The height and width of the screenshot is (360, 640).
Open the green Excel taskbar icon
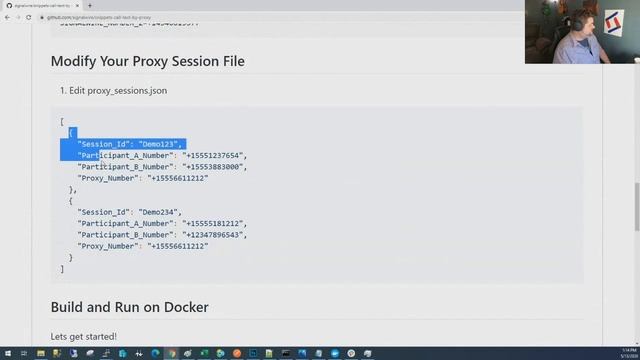(x=204, y=353)
